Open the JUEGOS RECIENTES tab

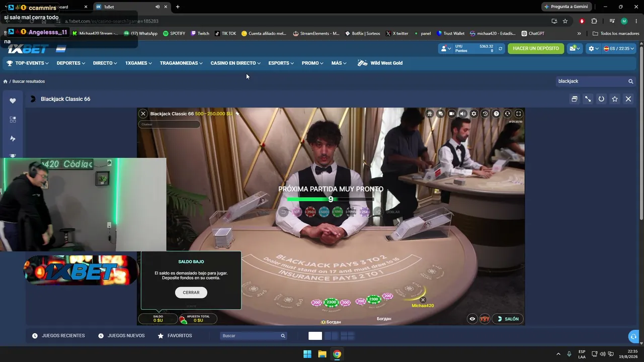click(x=58, y=336)
